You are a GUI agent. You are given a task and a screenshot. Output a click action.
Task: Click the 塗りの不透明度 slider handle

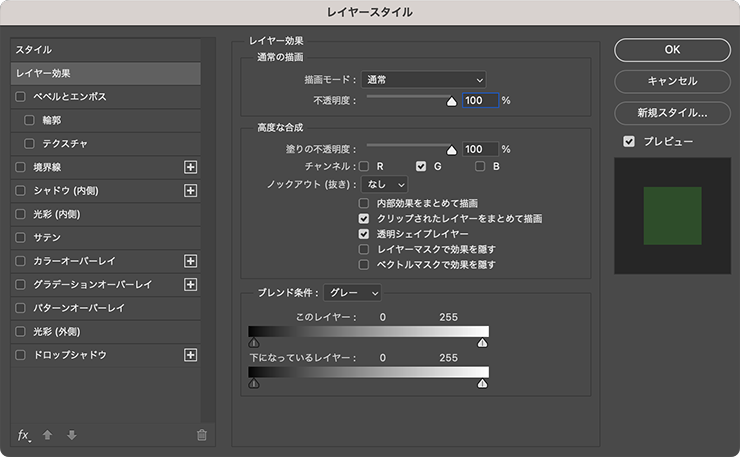pos(452,150)
